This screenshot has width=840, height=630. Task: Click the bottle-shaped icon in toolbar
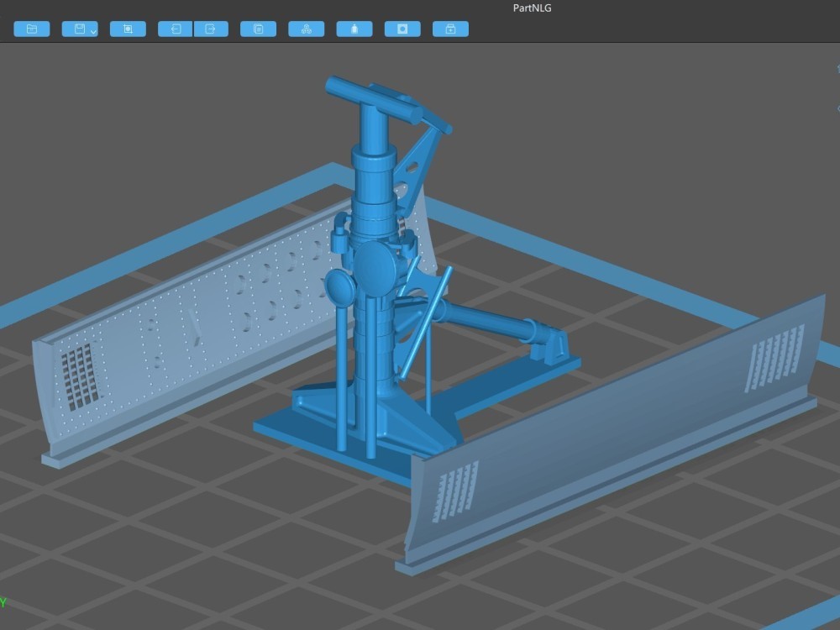tap(354, 29)
